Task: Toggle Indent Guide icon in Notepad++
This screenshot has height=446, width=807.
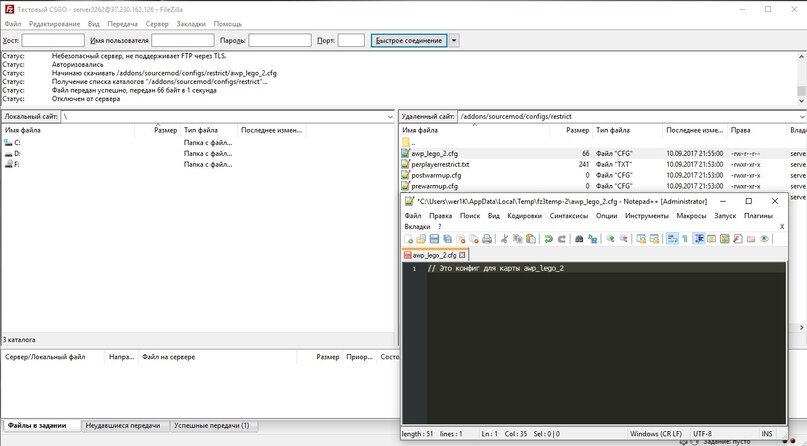Action: (699, 239)
